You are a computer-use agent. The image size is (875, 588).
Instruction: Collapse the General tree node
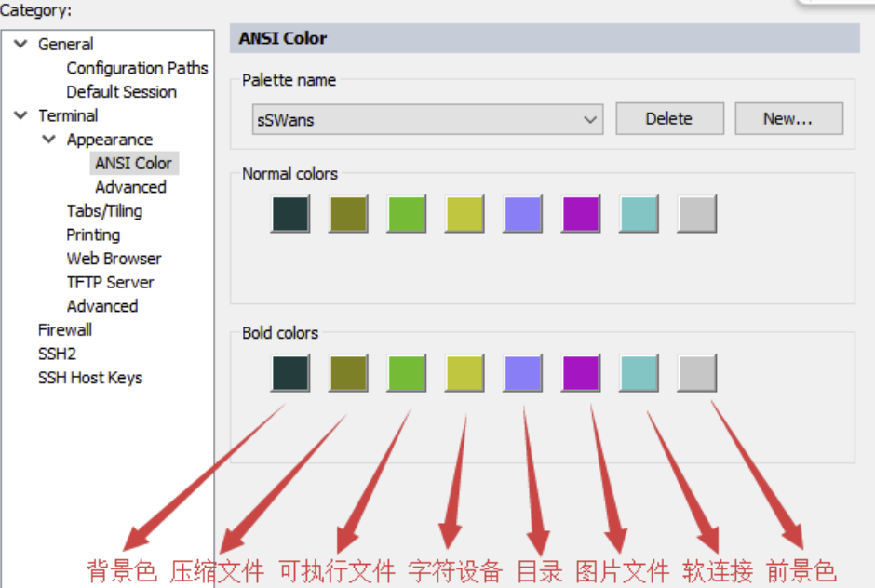coord(20,44)
